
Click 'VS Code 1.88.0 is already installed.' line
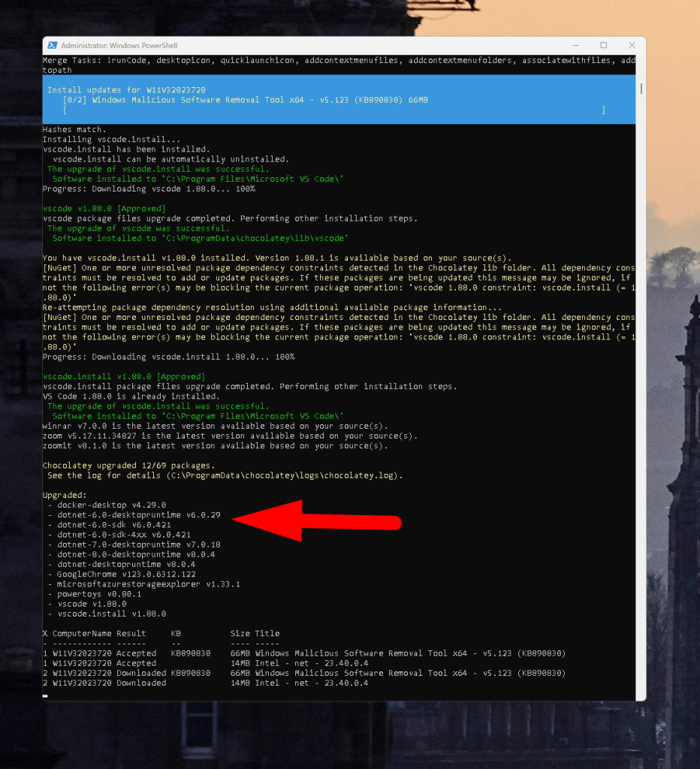131,396
